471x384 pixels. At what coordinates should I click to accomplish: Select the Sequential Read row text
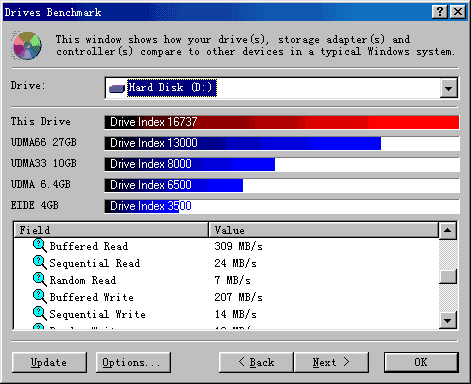tap(95, 263)
